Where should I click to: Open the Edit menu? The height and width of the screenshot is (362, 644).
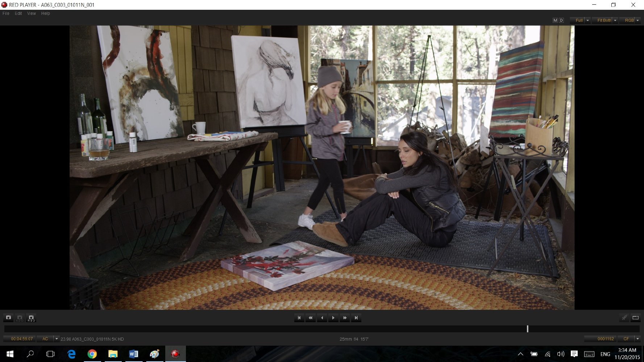[18, 13]
